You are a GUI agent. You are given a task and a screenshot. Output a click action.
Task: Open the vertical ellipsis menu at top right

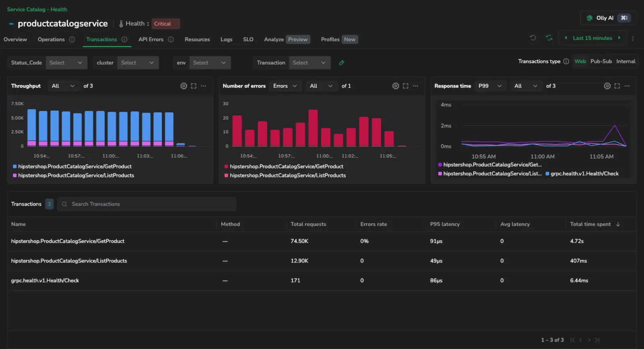(633, 38)
